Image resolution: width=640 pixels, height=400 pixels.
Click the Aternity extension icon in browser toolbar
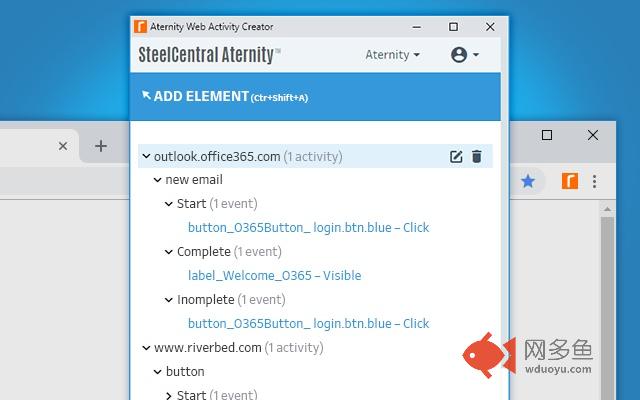click(x=570, y=181)
